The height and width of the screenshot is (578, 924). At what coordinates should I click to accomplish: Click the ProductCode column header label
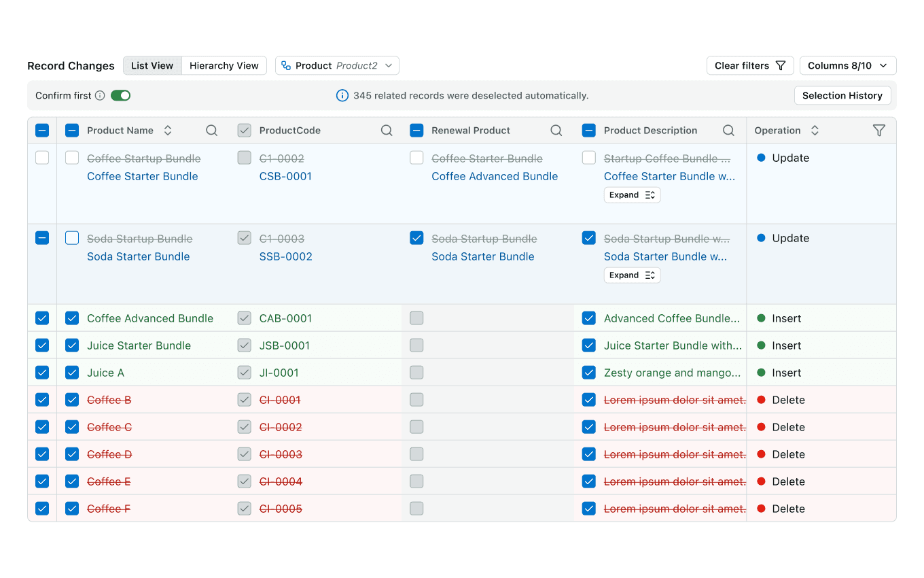coord(290,131)
